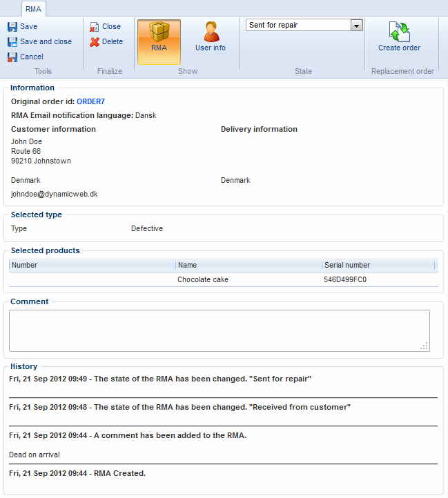Click the Cancel icon in Tools
The height and width of the screenshot is (498, 448).
coord(12,57)
